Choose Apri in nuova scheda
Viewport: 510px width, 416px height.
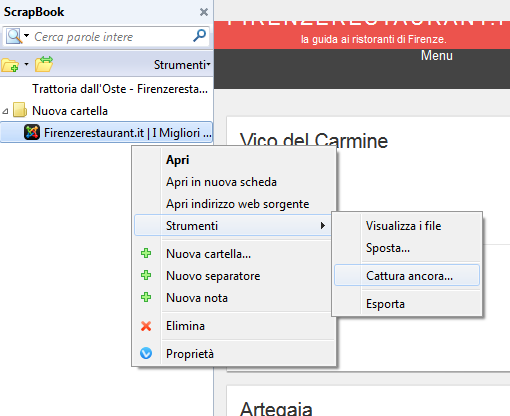(221, 182)
